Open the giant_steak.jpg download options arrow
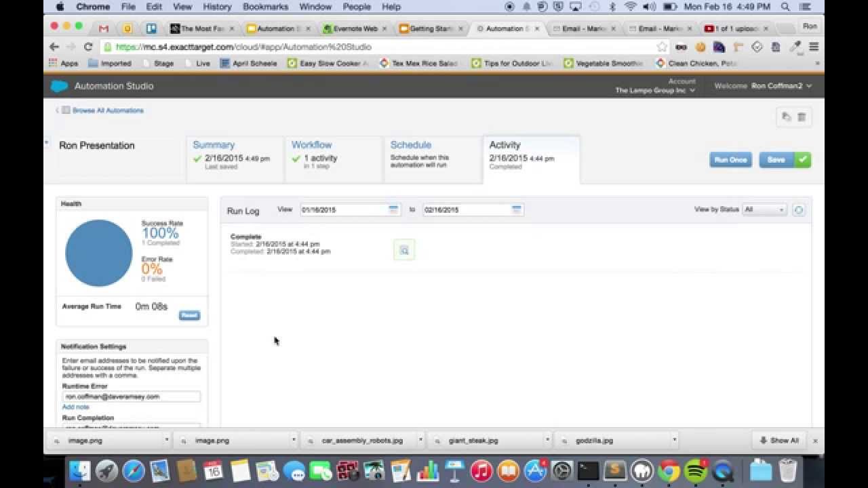The width and height of the screenshot is (868, 488). [547, 441]
